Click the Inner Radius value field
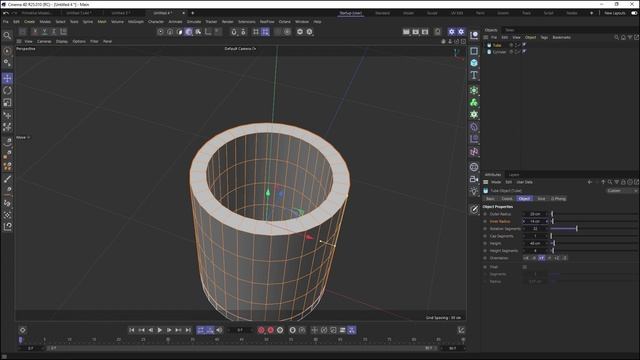This screenshot has width=640, height=360. (536, 221)
